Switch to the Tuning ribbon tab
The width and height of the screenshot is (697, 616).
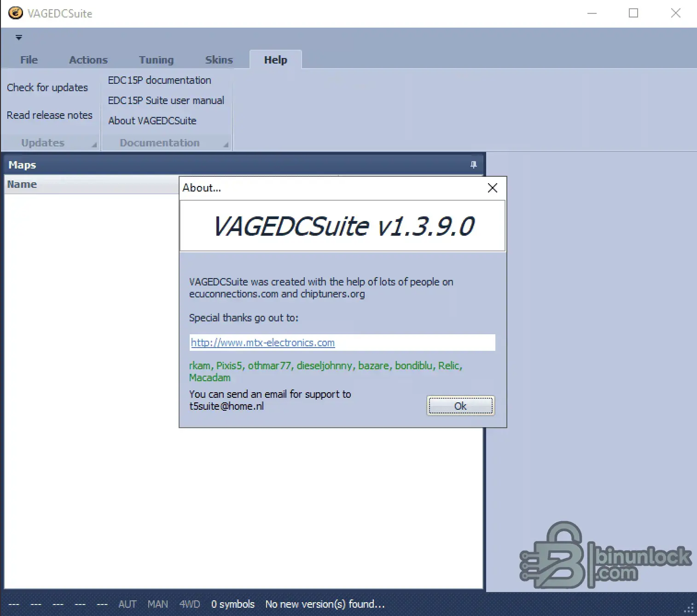coord(157,60)
